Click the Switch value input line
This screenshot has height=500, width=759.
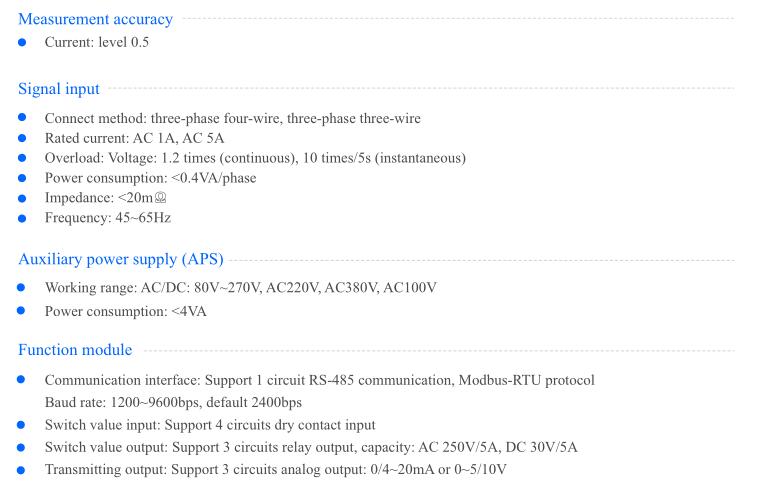click(x=210, y=425)
